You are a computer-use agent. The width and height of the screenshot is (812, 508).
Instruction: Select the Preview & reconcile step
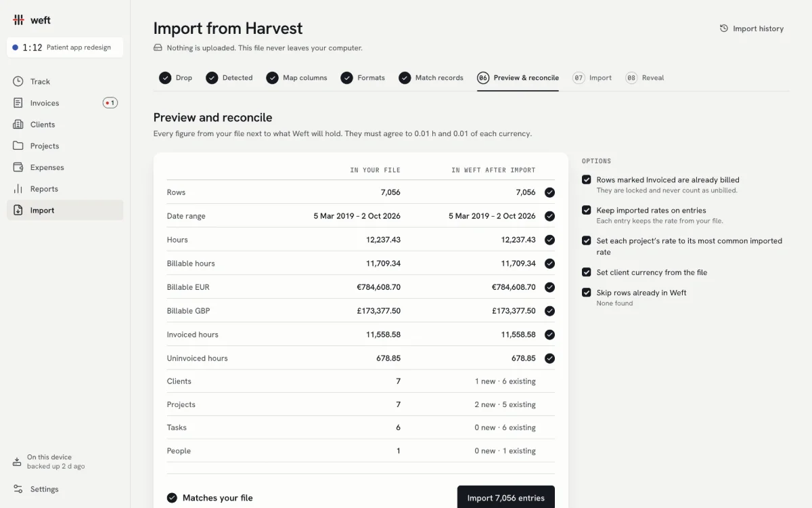518,78
